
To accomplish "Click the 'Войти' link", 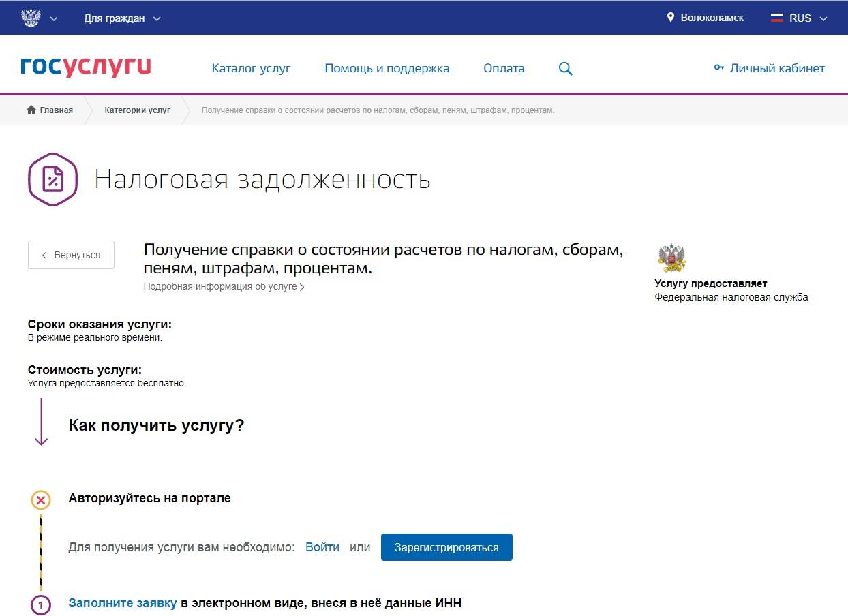I will 322,547.
